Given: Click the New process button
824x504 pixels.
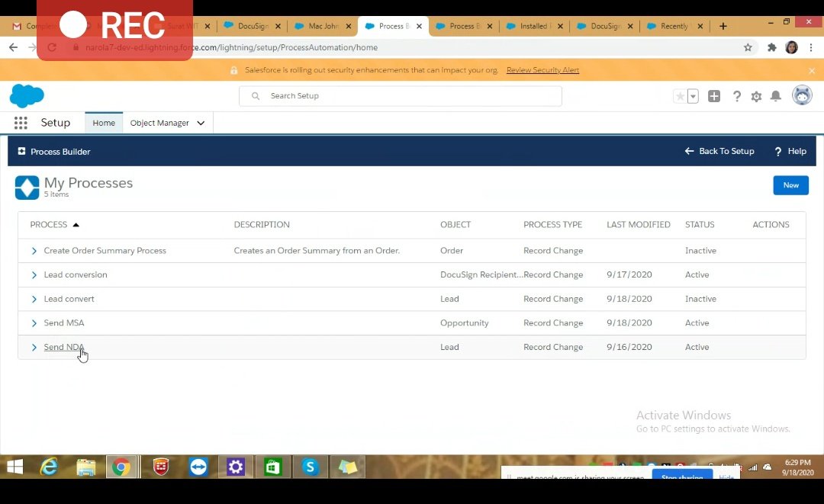Looking at the screenshot, I should [791, 185].
